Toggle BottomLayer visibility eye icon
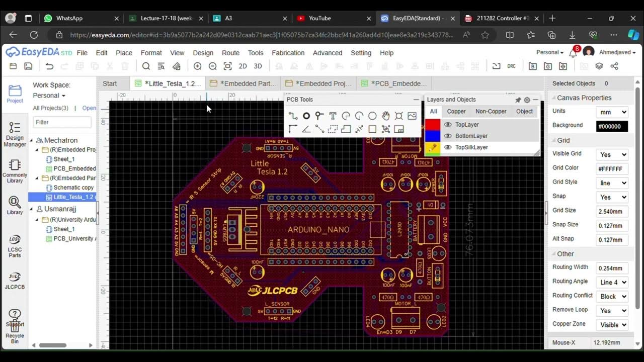This screenshot has width=644, height=362. (x=447, y=136)
